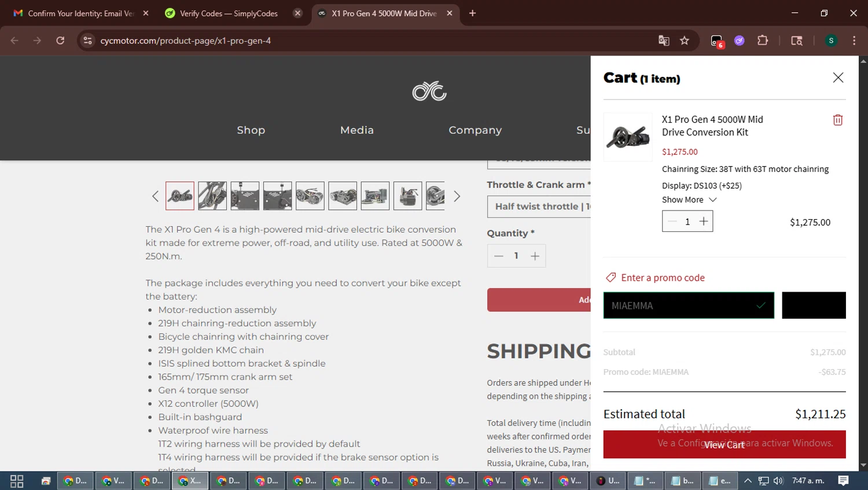
Task: Show hidden system tray icons
Action: 748,481
